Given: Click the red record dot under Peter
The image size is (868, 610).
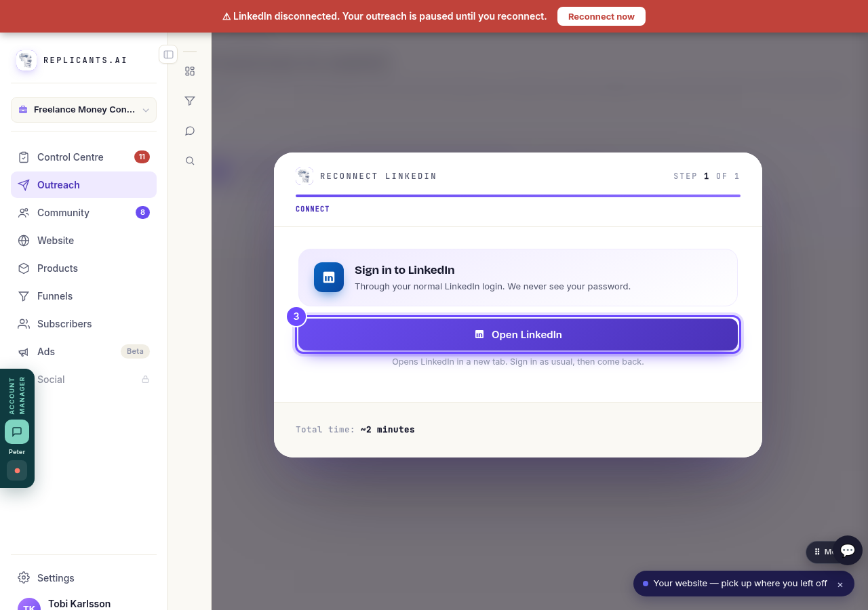Looking at the screenshot, I should coord(17,470).
